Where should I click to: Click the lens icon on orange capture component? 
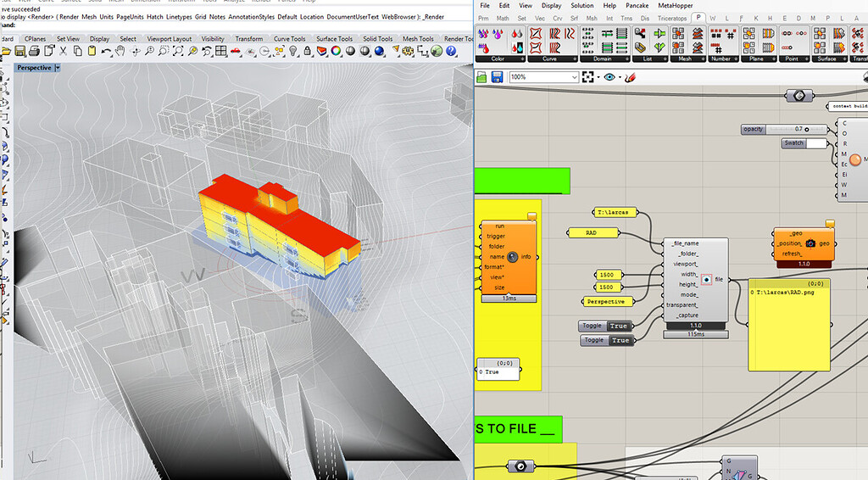click(x=512, y=256)
